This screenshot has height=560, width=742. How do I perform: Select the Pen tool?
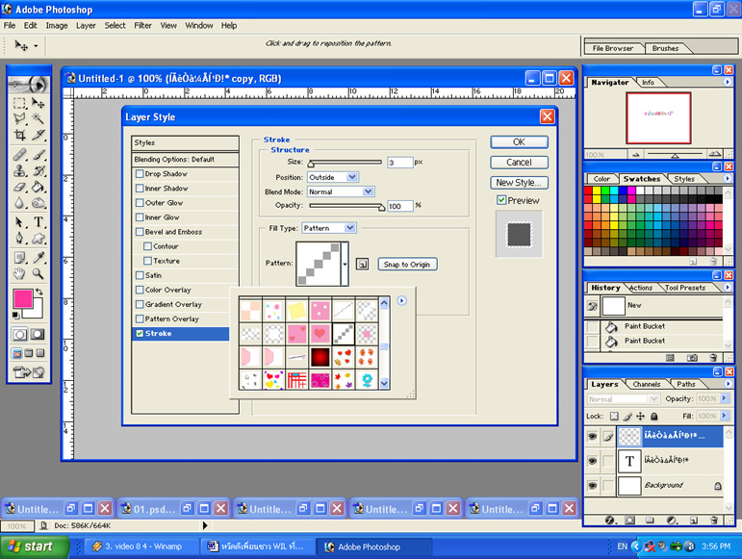[x=19, y=238]
